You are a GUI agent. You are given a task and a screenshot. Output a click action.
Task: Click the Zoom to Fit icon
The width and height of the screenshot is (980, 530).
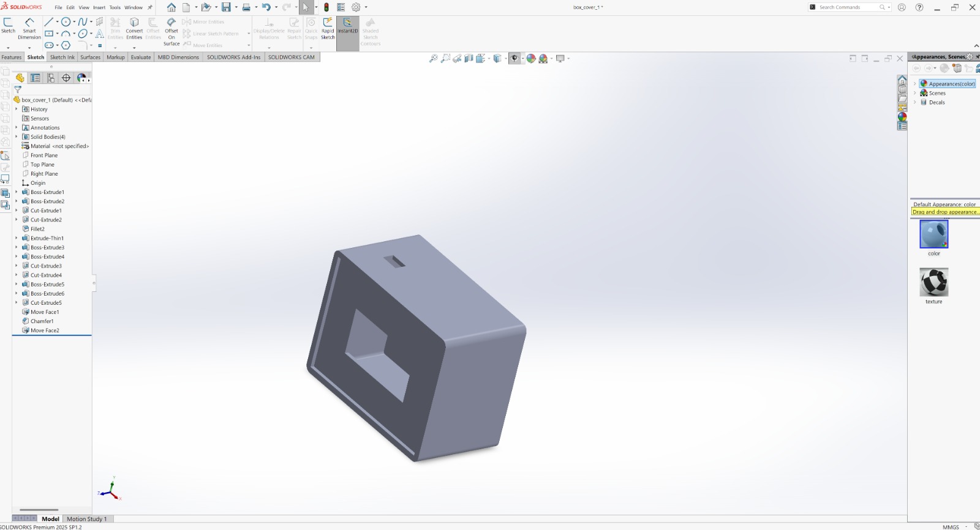point(434,59)
